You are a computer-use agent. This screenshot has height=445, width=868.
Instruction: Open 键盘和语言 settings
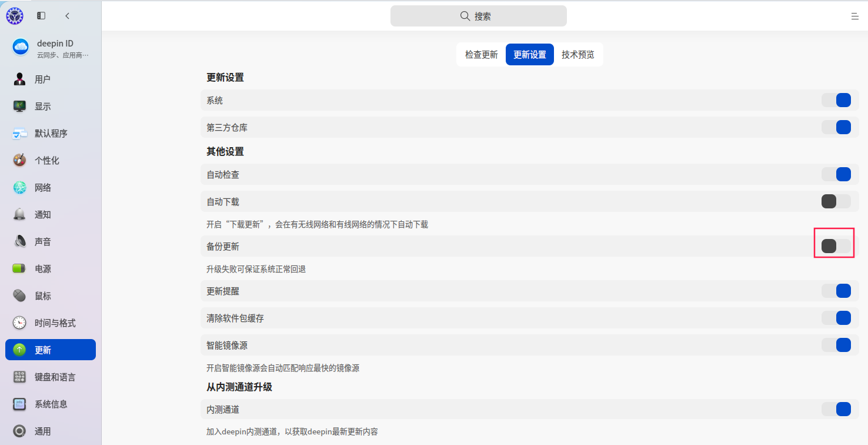coord(51,377)
